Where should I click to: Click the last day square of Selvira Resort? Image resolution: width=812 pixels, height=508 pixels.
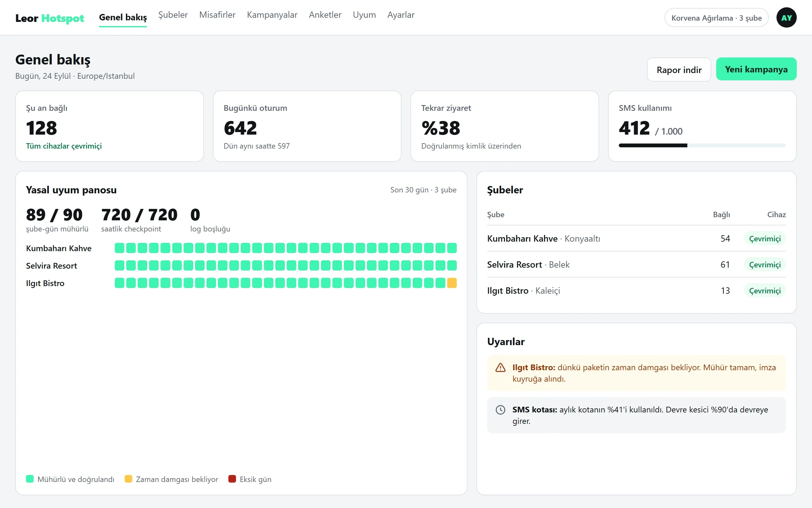[x=452, y=265]
